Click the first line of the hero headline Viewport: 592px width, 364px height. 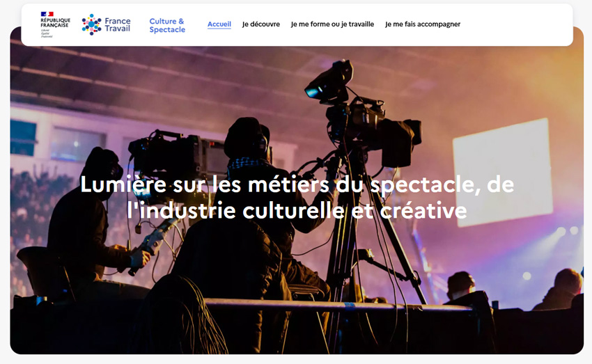click(297, 185)
